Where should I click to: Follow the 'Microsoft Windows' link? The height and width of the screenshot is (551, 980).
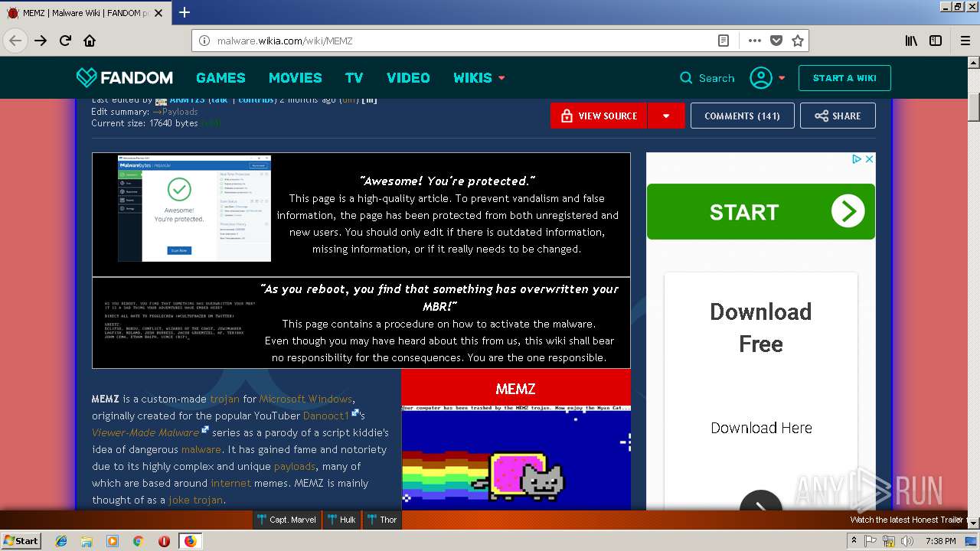[305, 399]
